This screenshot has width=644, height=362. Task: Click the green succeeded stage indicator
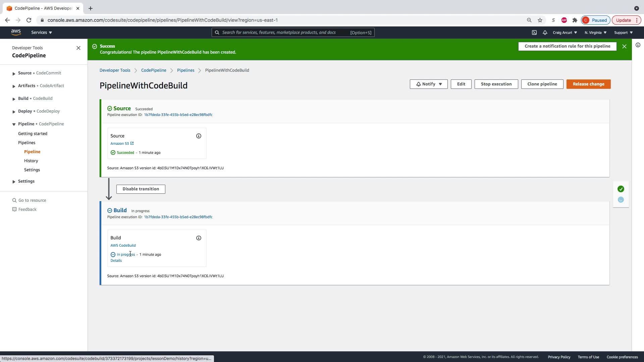coord(621,189)
